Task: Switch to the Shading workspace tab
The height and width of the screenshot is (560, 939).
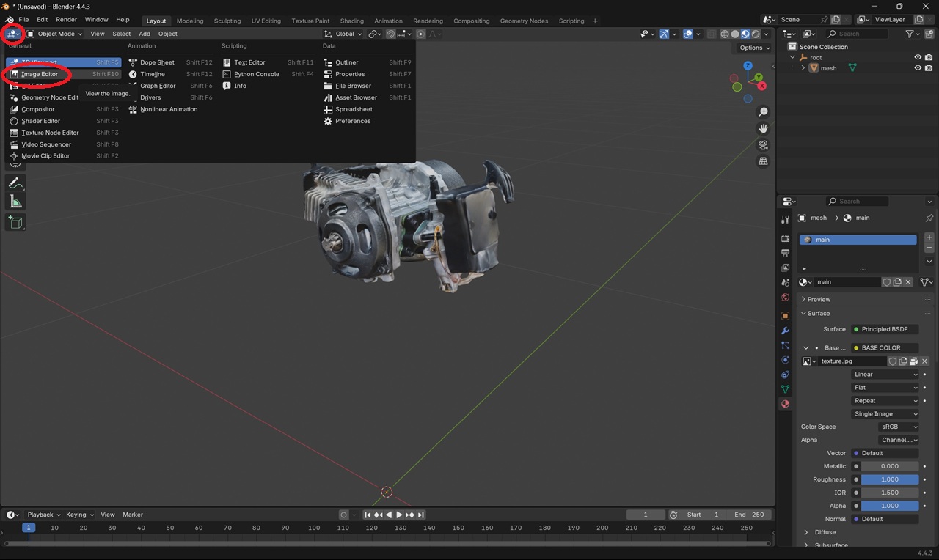Action: (351, 21)
